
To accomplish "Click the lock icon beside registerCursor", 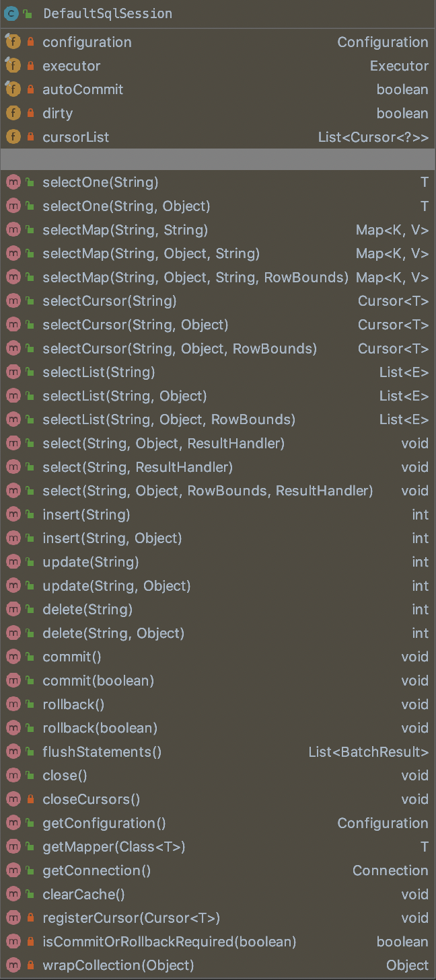I will click(30, 918).
